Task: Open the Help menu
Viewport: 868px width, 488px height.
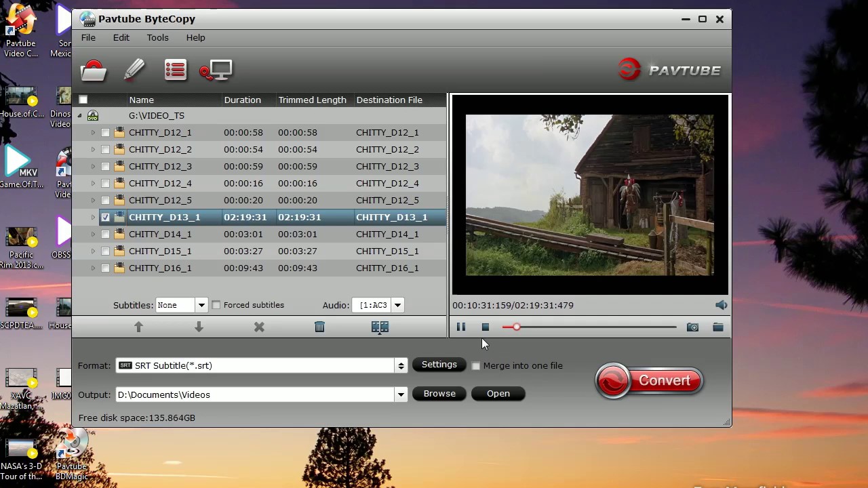Action: click(195, 37)
